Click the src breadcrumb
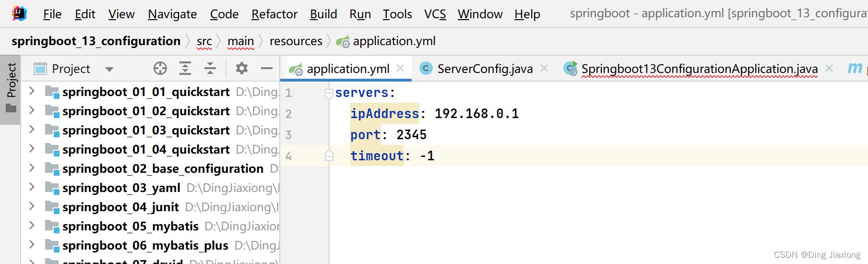Image resolution: width=868 pixels, height=264 pixels. point(204,42)
